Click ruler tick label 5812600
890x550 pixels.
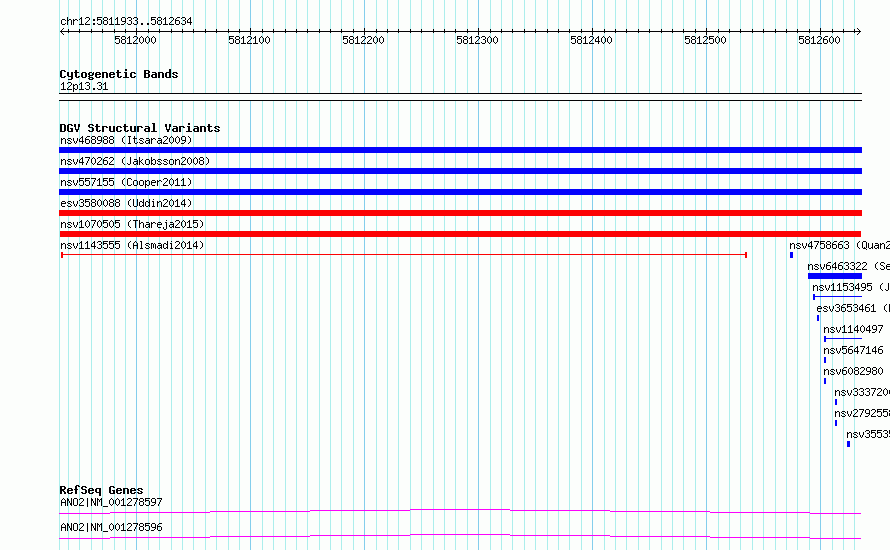[819, 40]
